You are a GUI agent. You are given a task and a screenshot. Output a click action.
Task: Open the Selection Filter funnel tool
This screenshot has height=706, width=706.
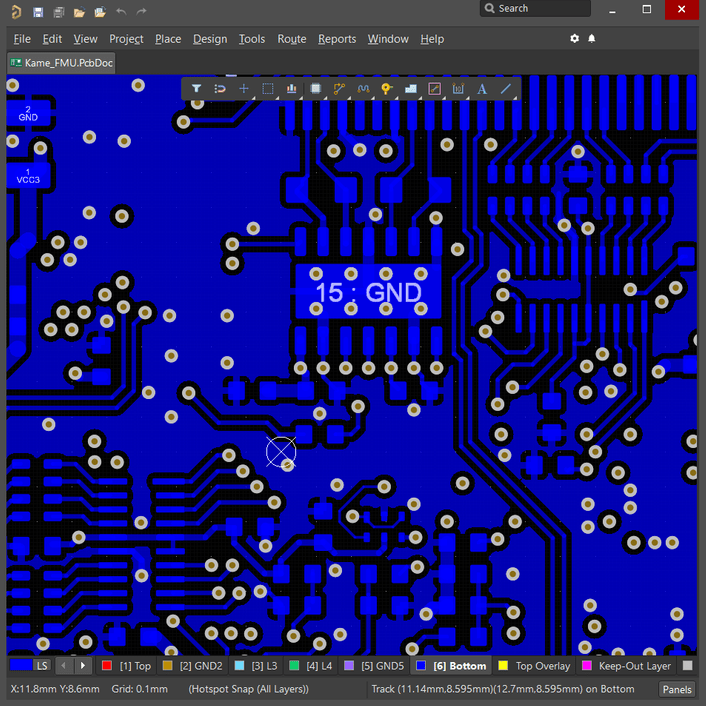[x=196, y=89]
